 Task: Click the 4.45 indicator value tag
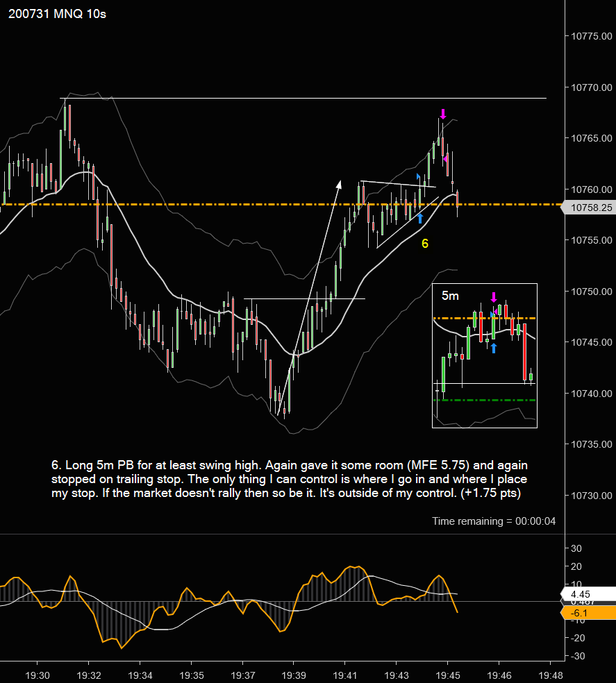[x=588, y=594]
